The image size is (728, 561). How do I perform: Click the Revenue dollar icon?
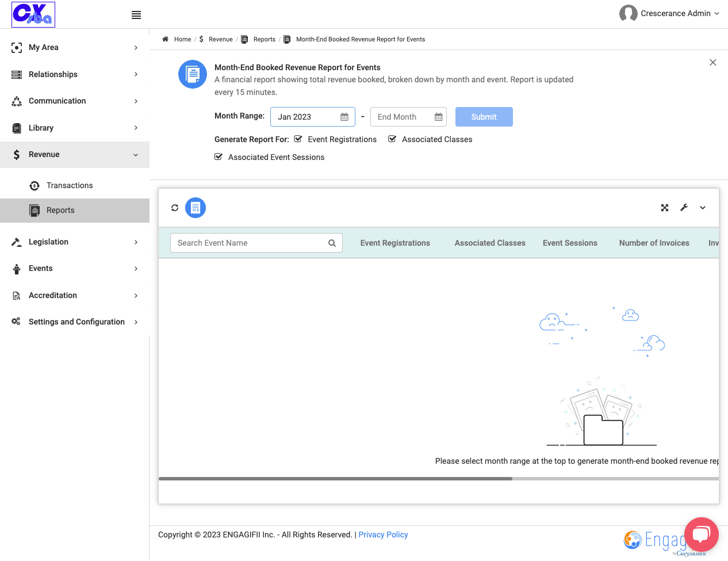[x=17, y=155]
